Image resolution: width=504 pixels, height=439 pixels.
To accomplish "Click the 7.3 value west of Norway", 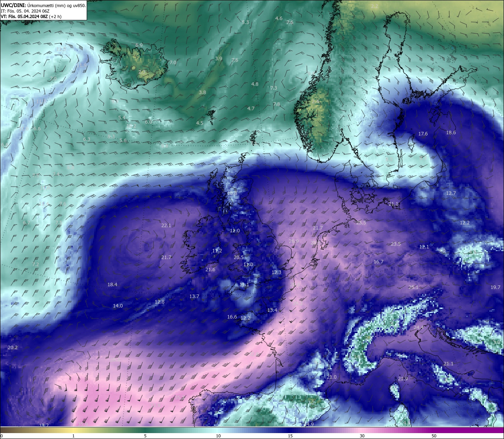I will (x=274, y=88).
